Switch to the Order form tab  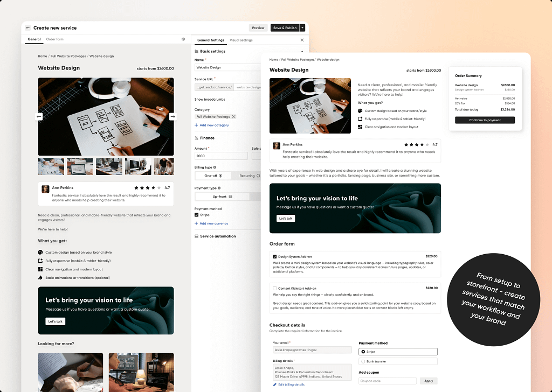55,39
